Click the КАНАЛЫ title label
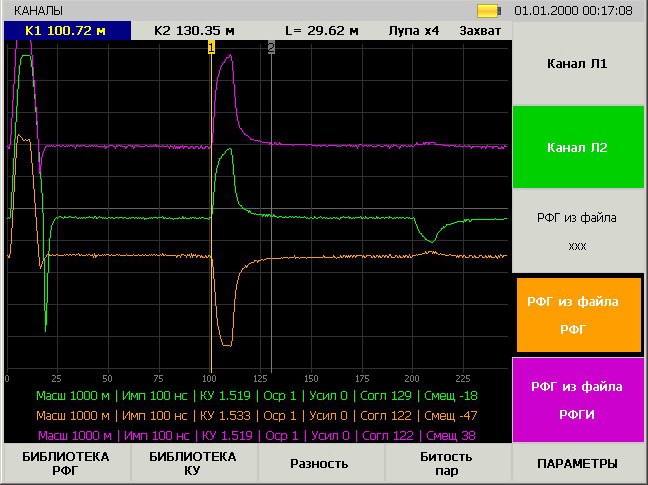 (38, 11)
